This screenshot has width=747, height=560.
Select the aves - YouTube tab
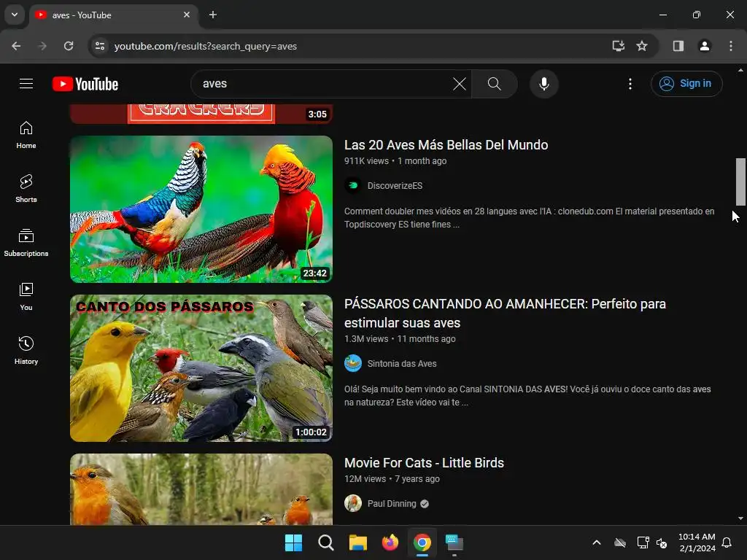click(x=113, y=15)
